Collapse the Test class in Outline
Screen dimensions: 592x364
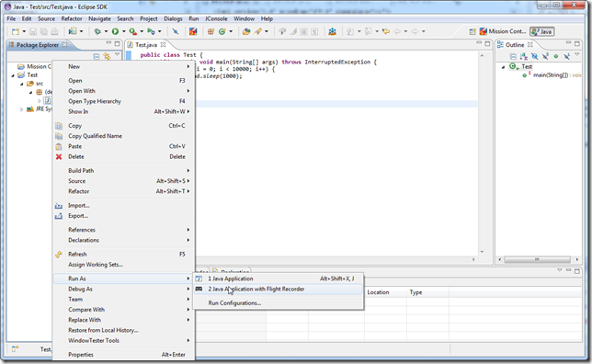pos(503,67)
